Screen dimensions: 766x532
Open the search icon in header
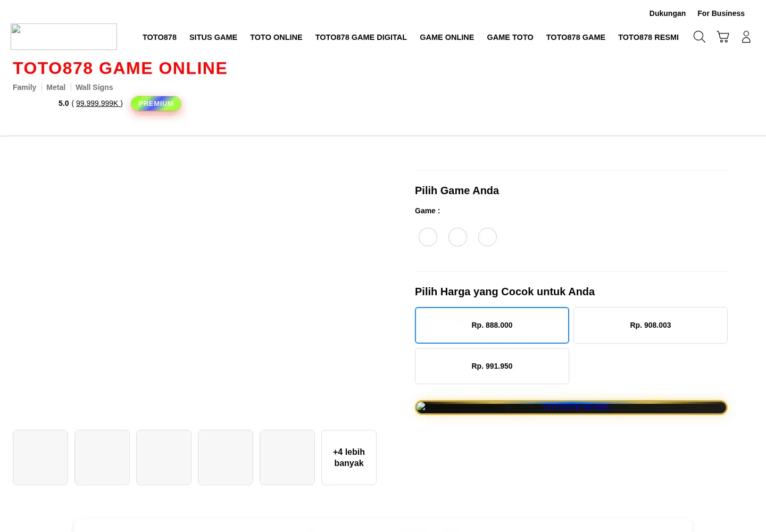coord(699,37)
